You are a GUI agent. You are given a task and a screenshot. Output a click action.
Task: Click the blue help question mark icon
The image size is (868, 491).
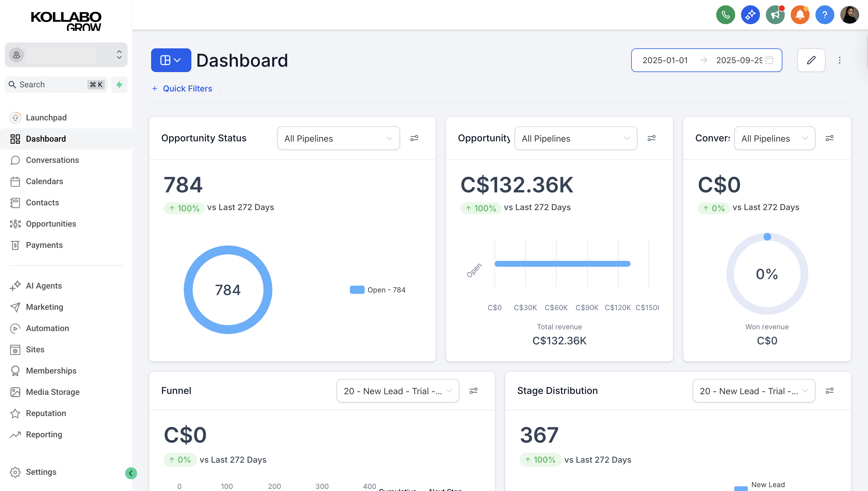point(825,15)
